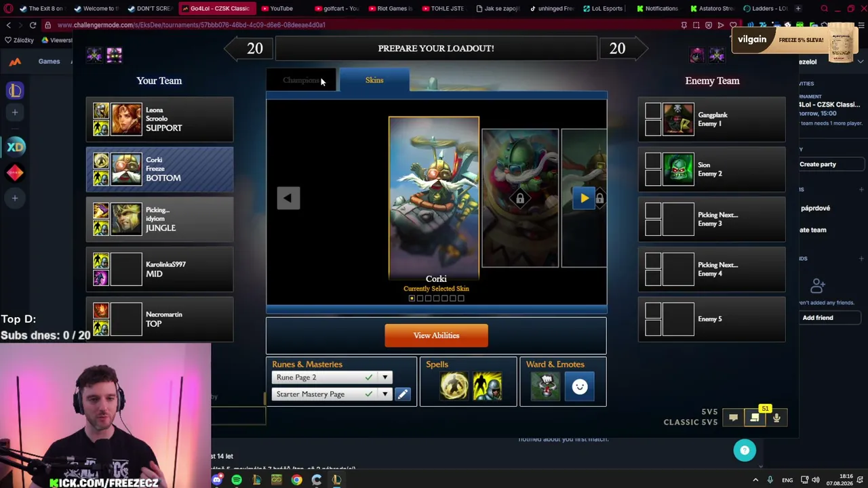
Task: Click Leona champion portrait in Your Team
Action: pos(126,119)
